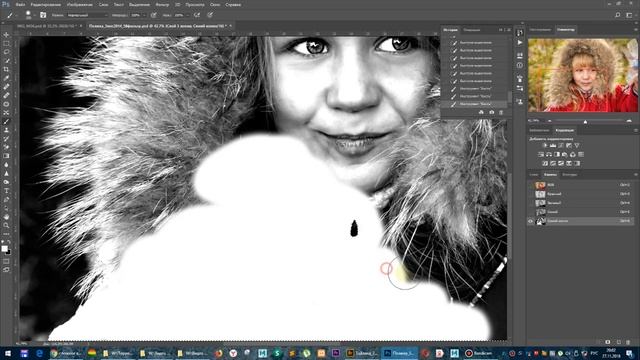Toggle visibility of the RGB channel
640x360 pixels.
coord(531,185)
